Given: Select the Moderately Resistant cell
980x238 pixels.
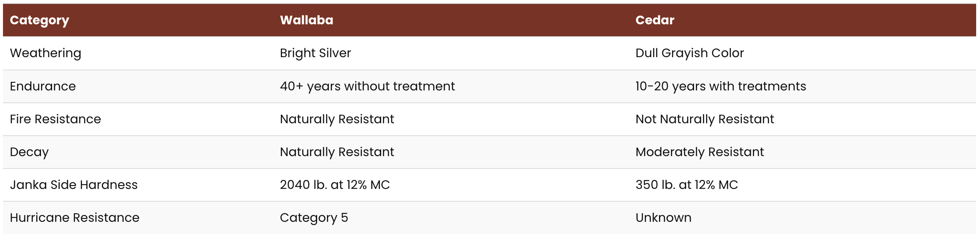Looking at the screenshot, I should (700, 152).
